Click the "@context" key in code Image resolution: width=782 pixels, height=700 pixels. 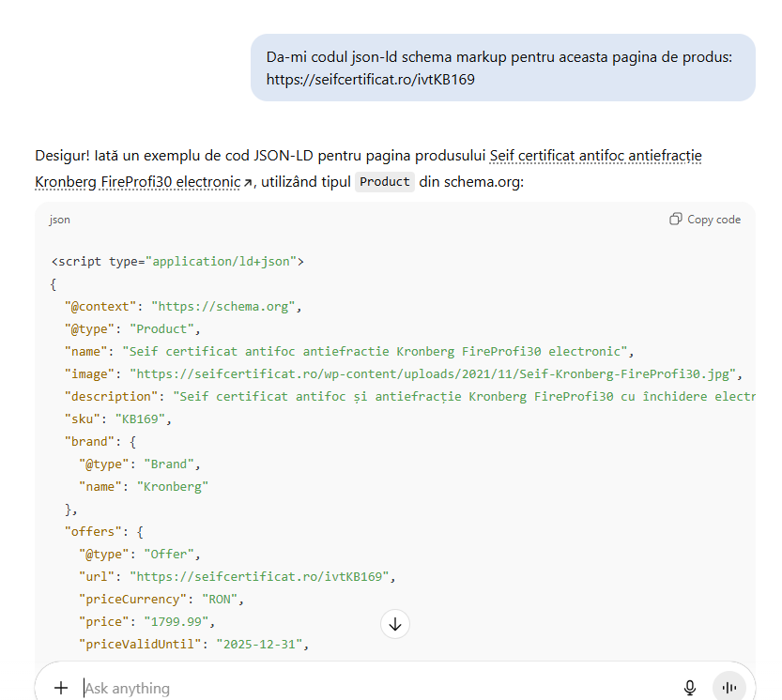(100, 307)
